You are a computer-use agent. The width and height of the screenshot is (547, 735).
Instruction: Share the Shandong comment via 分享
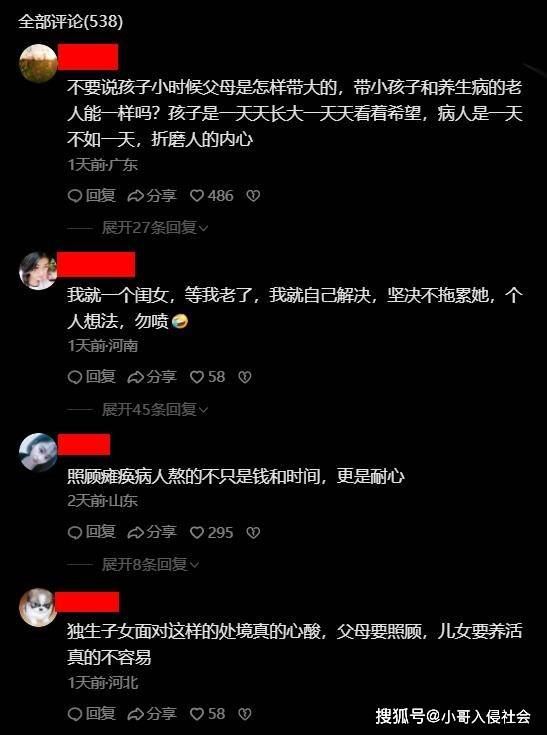click(152, 532)
